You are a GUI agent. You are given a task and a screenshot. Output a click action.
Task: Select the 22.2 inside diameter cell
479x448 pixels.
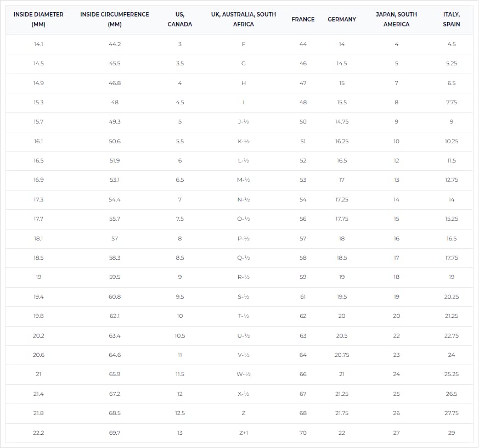38,433
